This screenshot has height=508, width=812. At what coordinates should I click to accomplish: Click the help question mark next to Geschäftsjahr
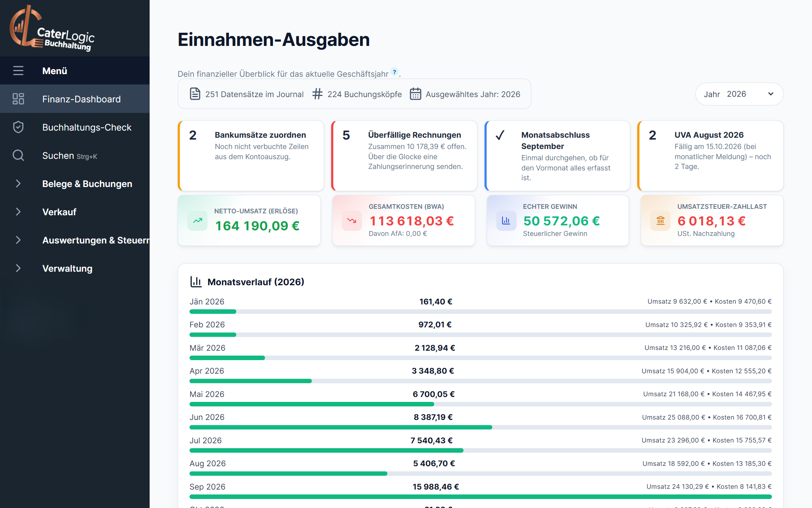[x=394, y=72]
